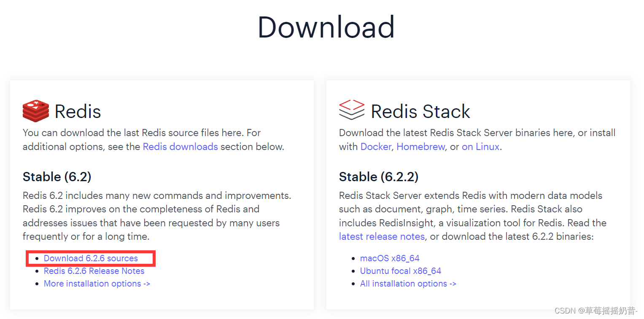Open the Homebrew install link

point(420,146)
